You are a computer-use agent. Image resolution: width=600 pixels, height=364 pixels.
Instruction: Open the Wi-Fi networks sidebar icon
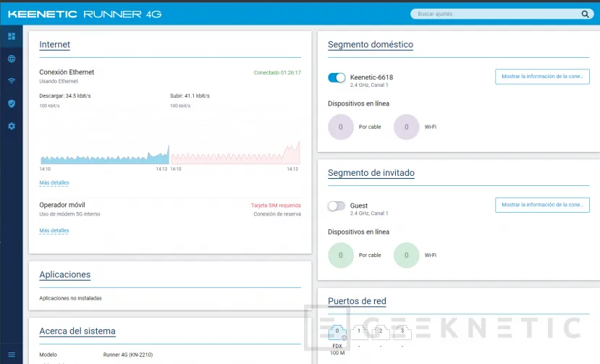tap(12, 81)
